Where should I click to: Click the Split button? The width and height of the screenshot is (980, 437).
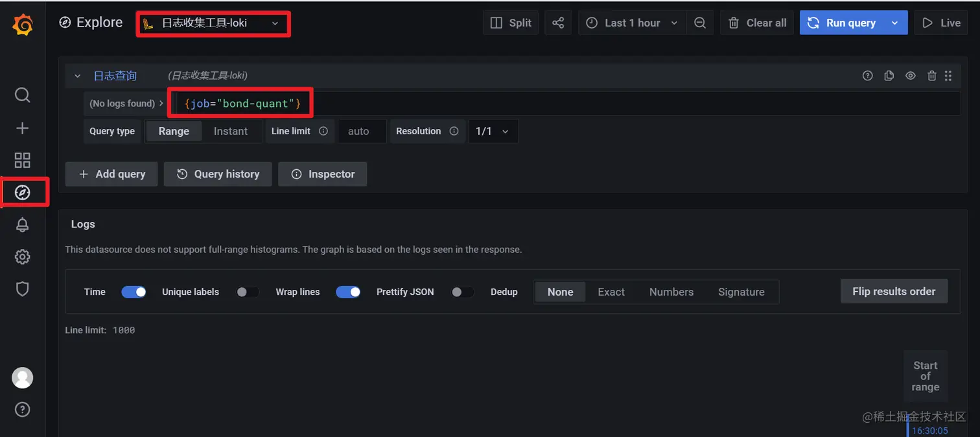(511, 23)
